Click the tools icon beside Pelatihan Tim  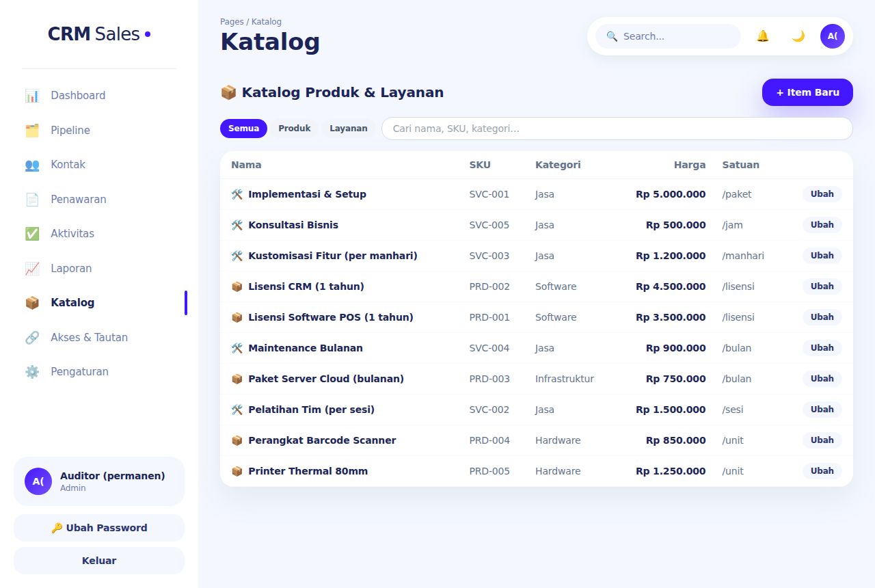[x=237, y=410]
